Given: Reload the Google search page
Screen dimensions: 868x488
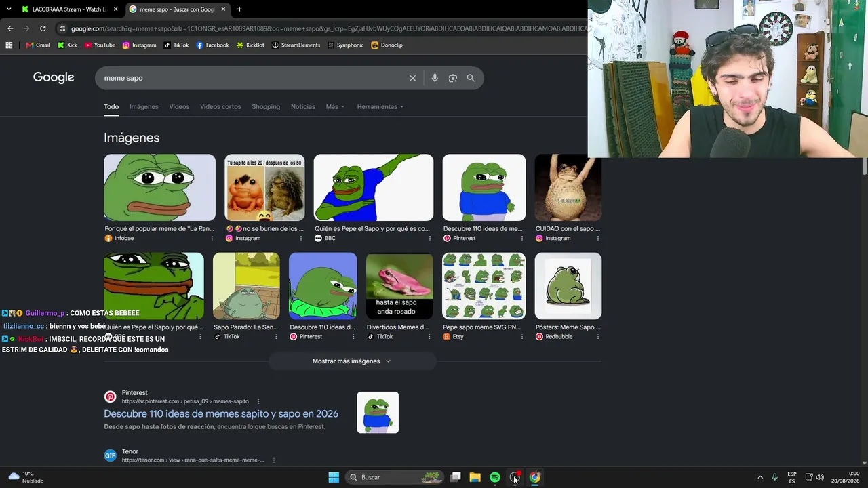Looking at the screenshot, I should pos(43,28).
